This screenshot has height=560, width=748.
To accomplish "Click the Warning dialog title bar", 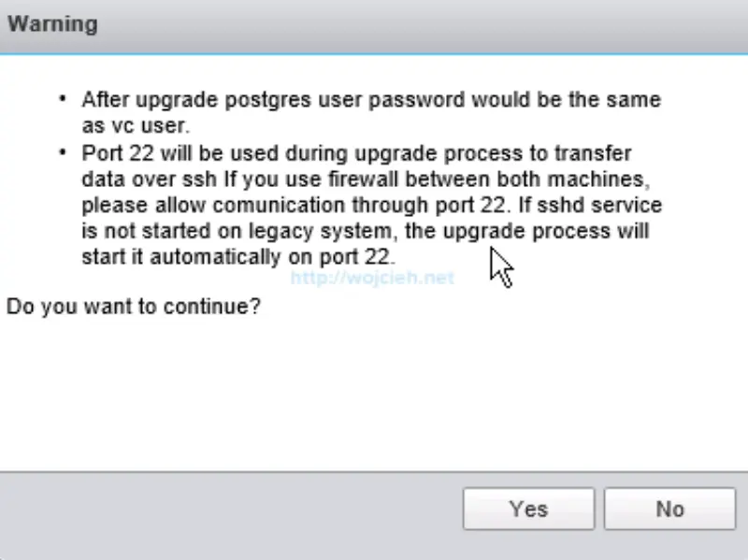I will click(x=374, y=24).
